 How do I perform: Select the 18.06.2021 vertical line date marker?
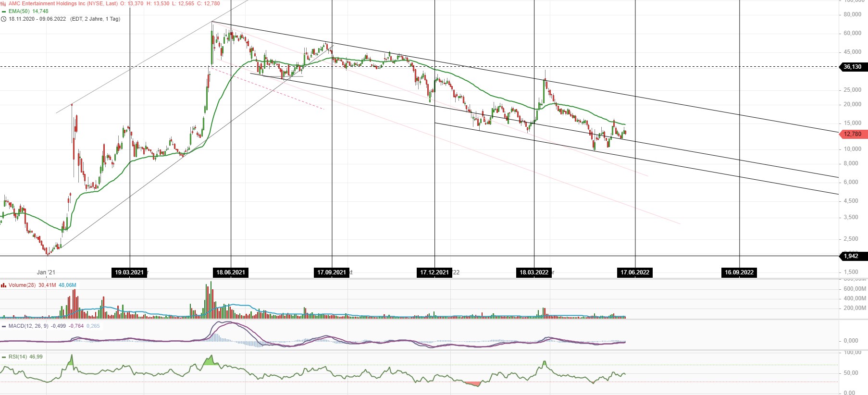[x=231, y=272]
